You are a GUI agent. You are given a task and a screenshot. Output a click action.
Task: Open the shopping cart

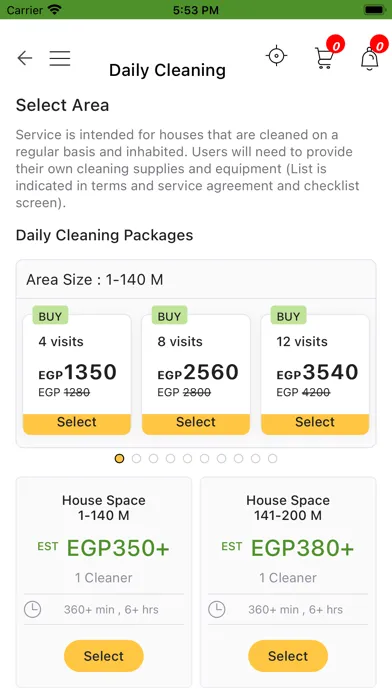click(x=325, y=59)
